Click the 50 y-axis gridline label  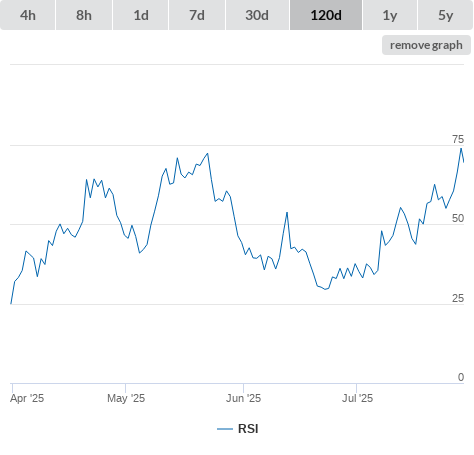pos(458,218)
